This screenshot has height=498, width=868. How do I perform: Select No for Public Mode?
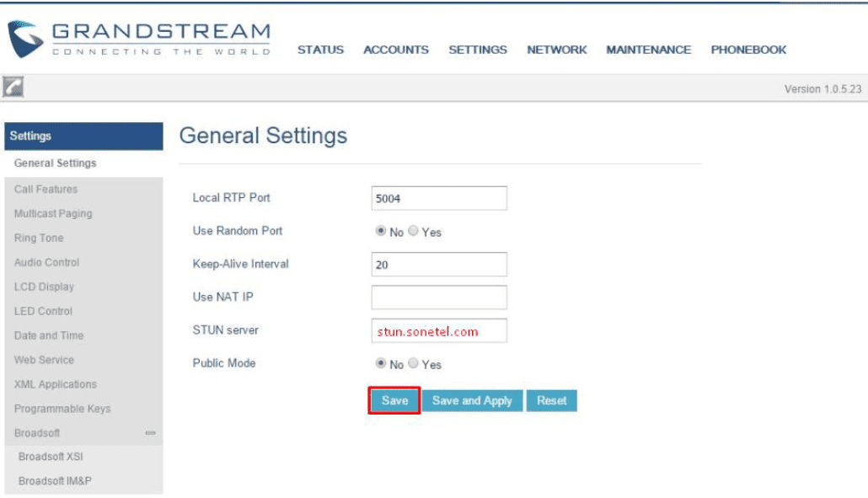point(380,364)
